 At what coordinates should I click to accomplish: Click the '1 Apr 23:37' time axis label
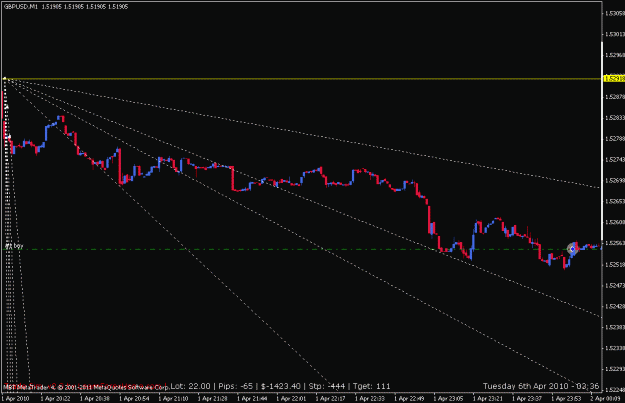(x=526, y=398)
